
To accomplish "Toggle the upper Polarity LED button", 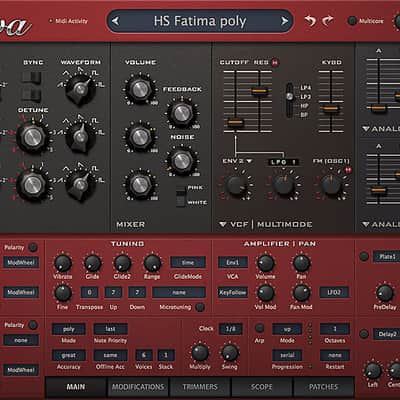I will point(33,247).
